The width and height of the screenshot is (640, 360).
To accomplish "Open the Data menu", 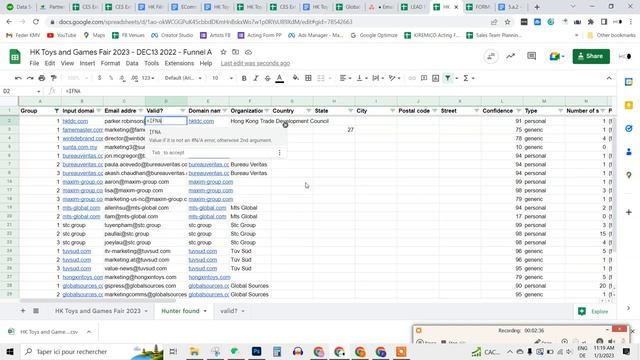I will click(132, 63).
